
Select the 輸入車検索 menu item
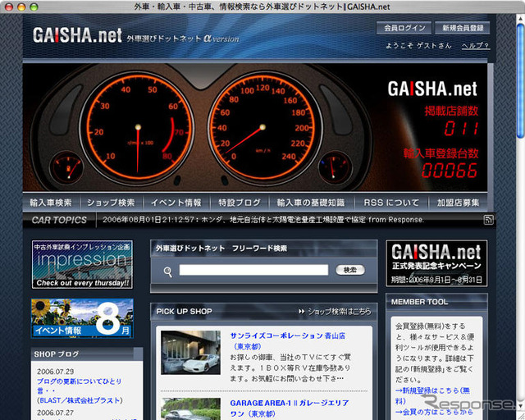[51, 203]
